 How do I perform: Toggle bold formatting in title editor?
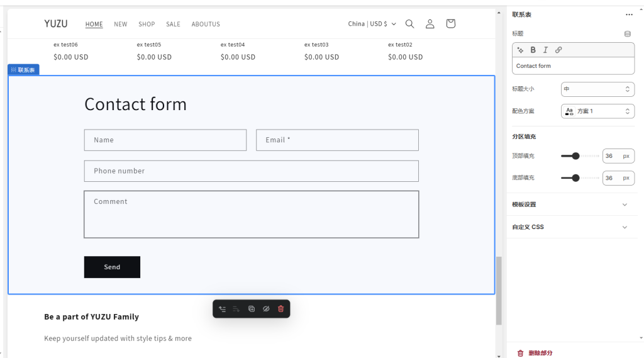(x=533, y=50)
